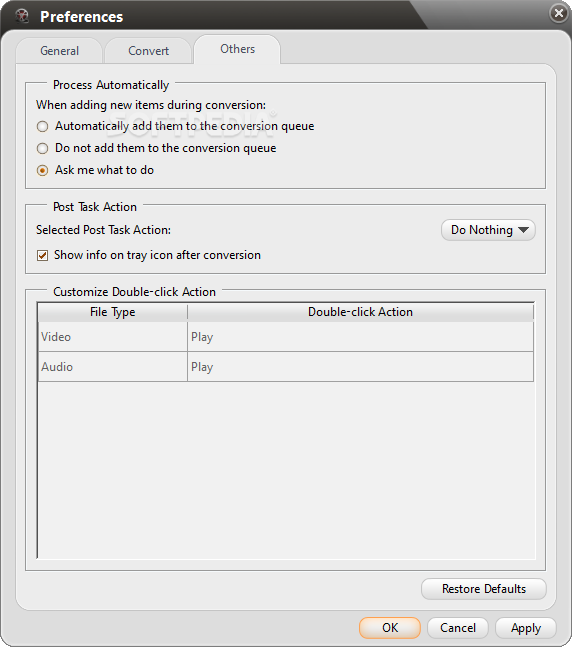Image resolution: width=572 pixels, height=647 pixels.
Task: Click the Cancel button
Action: [458, 628]
